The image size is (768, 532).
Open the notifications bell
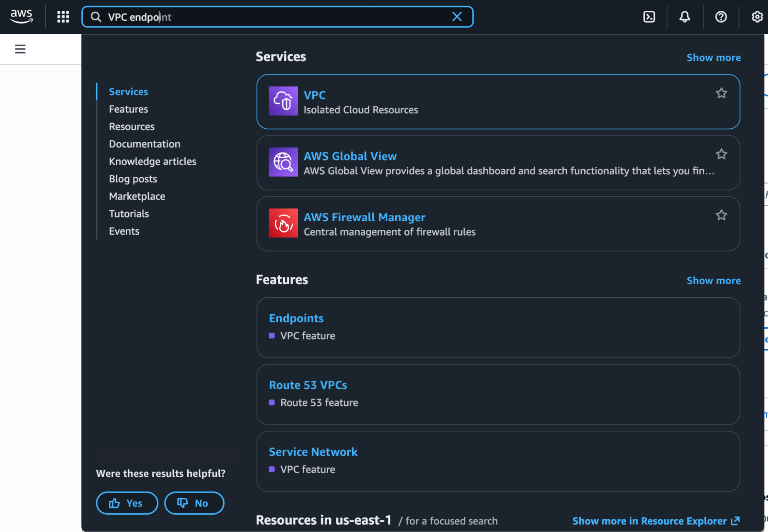685,17
